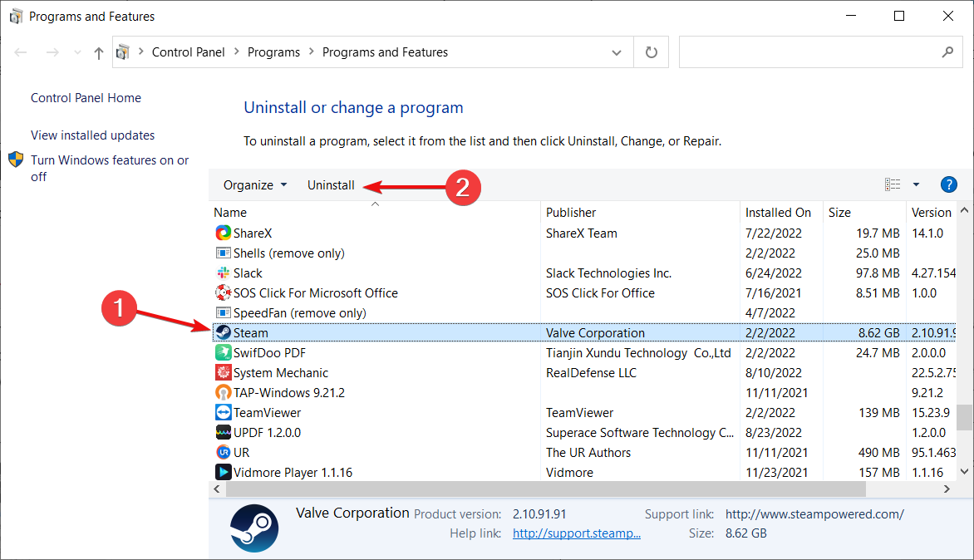Open Control Panel Home link
The width and height of the screenshot is (974, 560).
pos(86,98)
